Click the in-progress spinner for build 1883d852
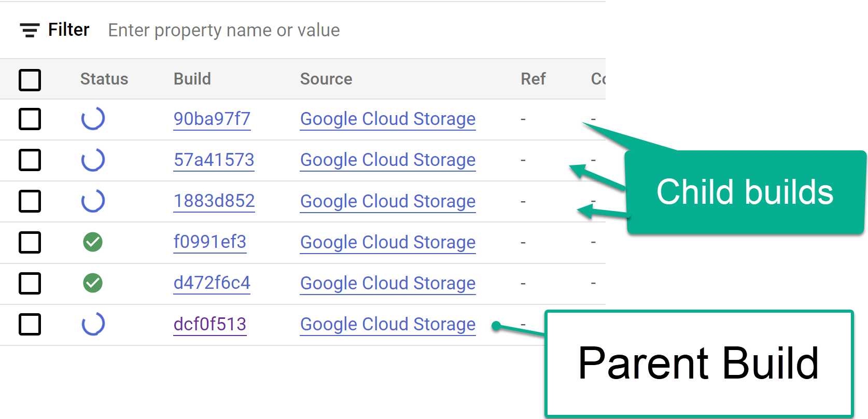Screen dimensions: 868x419 [x=93, y=201]
